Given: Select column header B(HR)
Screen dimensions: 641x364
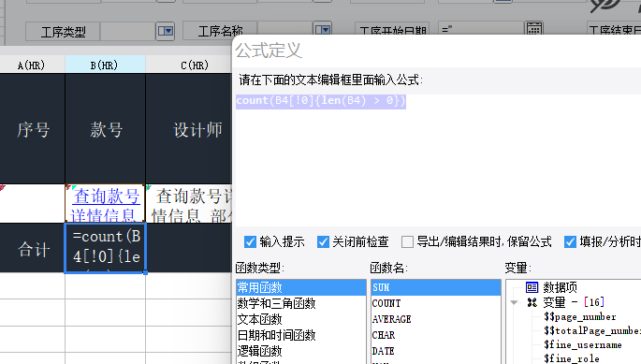Looking at the screenshot, I should pyautogui.click(x=105, y=66).
